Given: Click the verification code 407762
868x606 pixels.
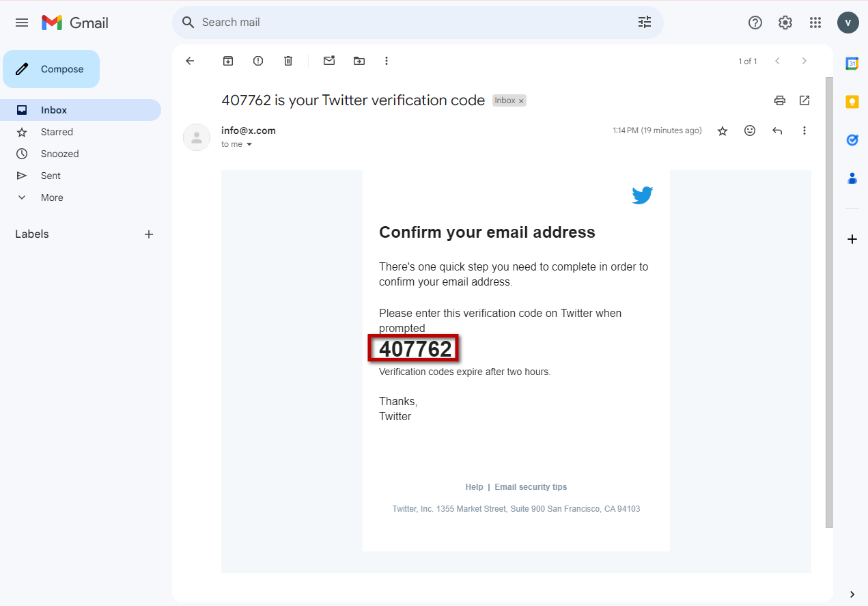Looking at the screenshot, I should (x=415, y=349).
